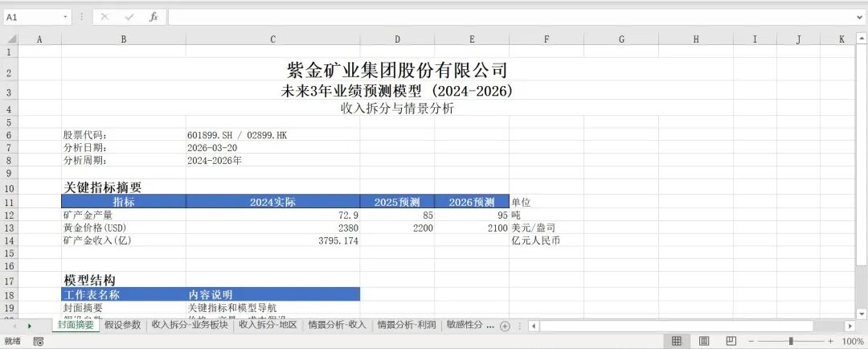Viewport: 868px width, 349px height.
Task: Click the 2024实际 header cell
Action: (x=273, y=202)
